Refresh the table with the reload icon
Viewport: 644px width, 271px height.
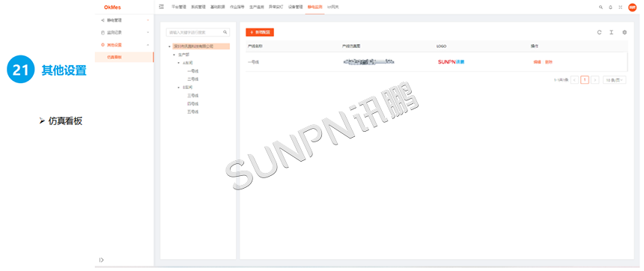tap(599, 32)
